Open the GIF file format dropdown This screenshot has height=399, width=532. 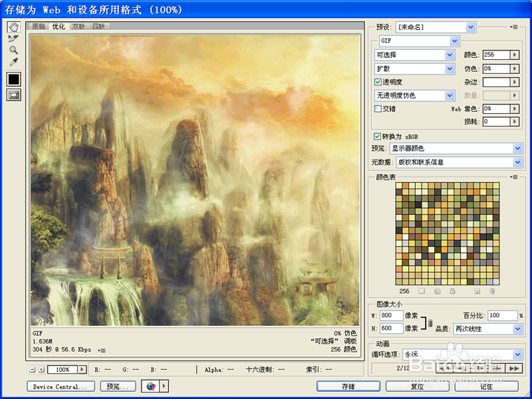click(x=420, y=41)
